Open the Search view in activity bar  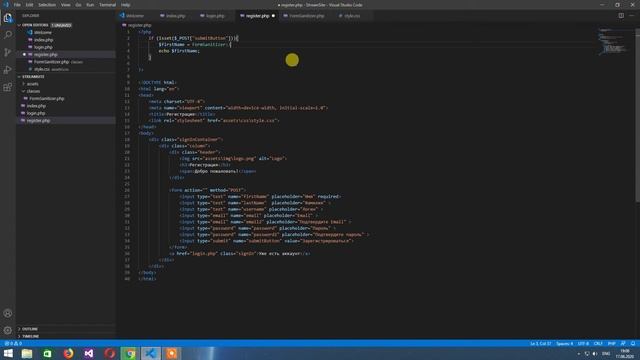click(x=8, y=35)
